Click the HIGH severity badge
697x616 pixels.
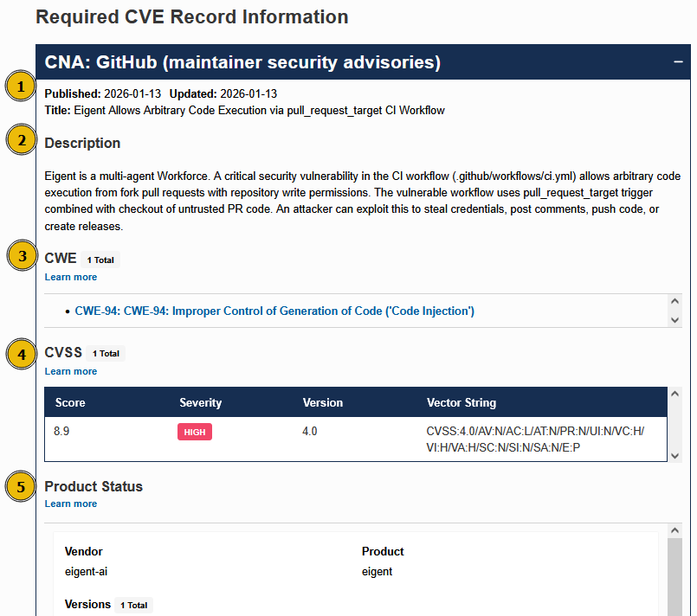tap(194, 431)
